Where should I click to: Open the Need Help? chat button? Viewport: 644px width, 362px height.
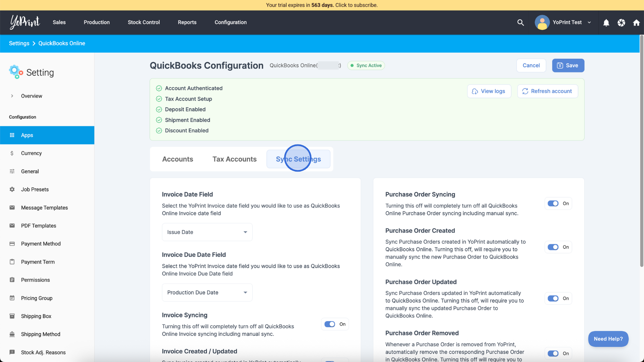608,339
